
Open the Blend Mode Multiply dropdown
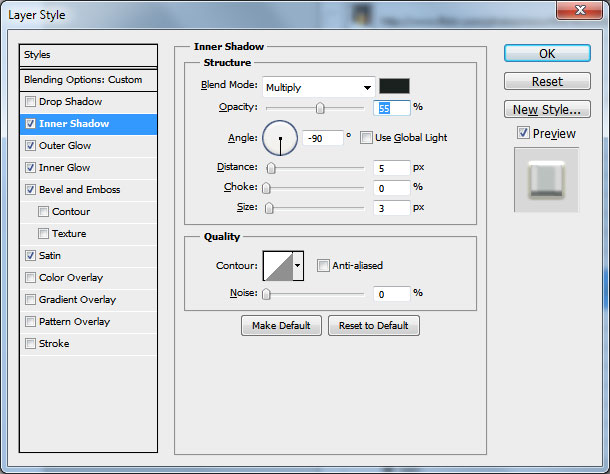[x=319, y=87]
